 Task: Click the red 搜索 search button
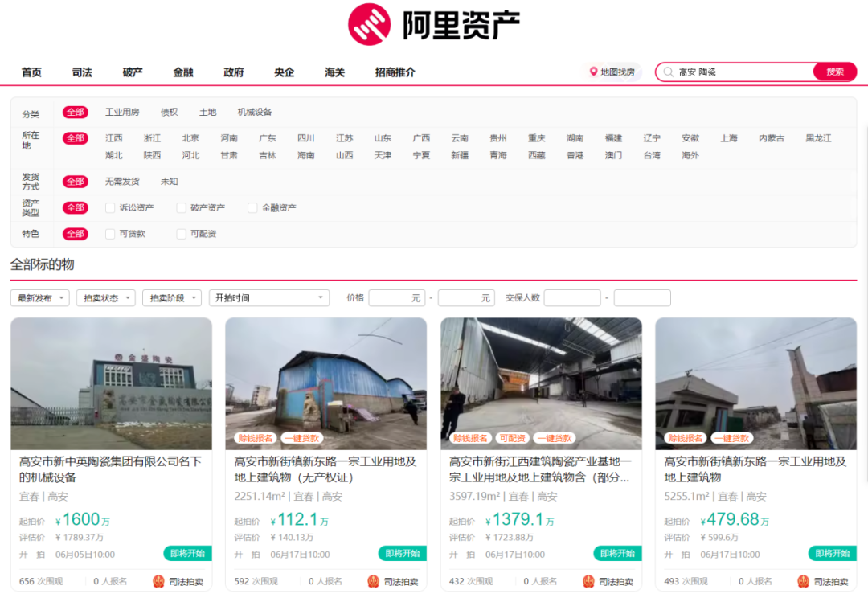tap(835, 72)
